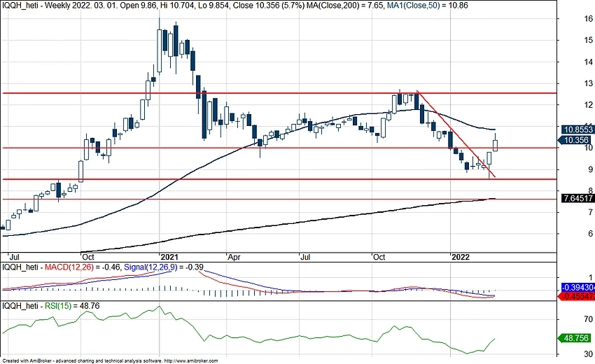Select the 2021 marker on the time axis
595x364 pixels.
(170, 257)
